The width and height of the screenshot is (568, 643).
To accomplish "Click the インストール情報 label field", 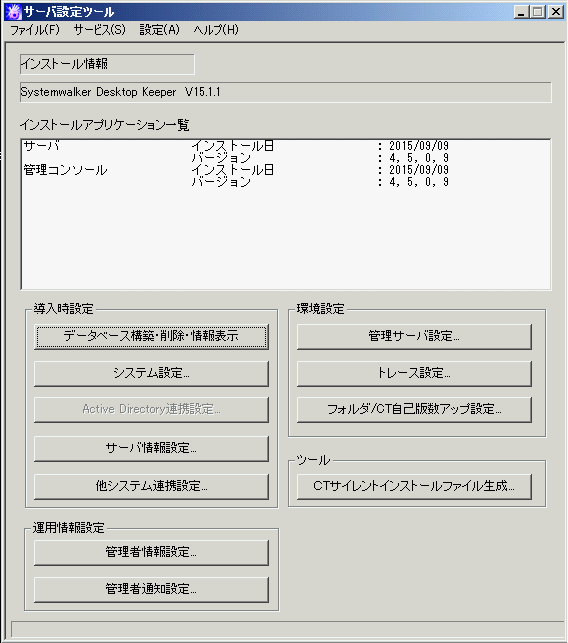I will coord(107,64).
